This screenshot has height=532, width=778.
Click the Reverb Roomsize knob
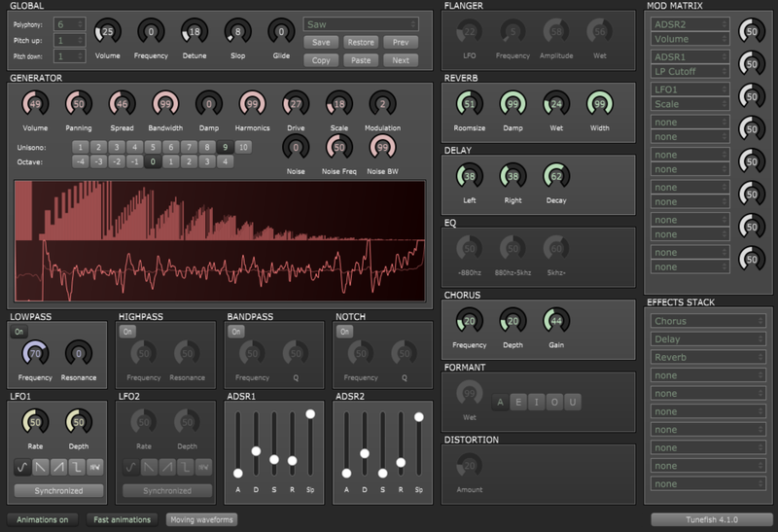click(x=470, y=104)
